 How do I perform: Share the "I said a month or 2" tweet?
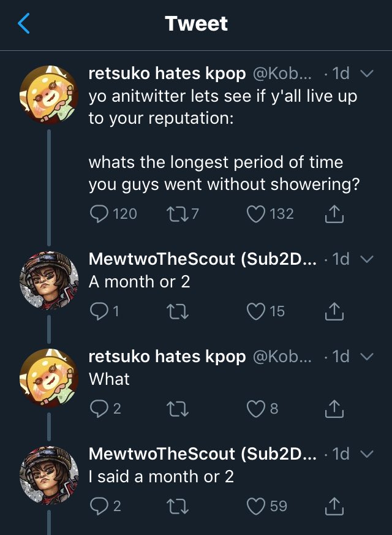(332, 506)
